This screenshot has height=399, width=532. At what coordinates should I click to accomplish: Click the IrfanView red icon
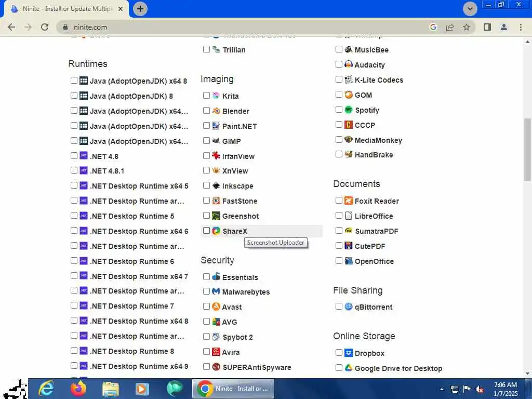pos(216,156)
